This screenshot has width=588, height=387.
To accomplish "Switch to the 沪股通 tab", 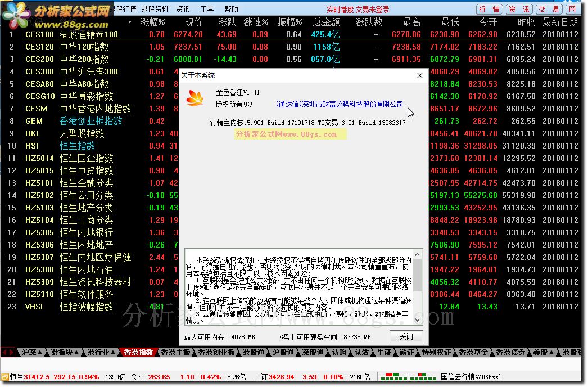I will [283, 353].
